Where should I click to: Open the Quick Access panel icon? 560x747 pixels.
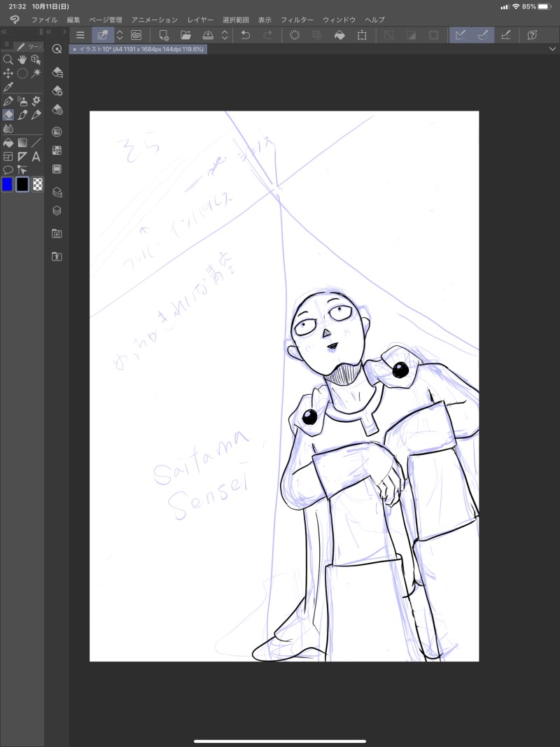[x=57, y=49]
